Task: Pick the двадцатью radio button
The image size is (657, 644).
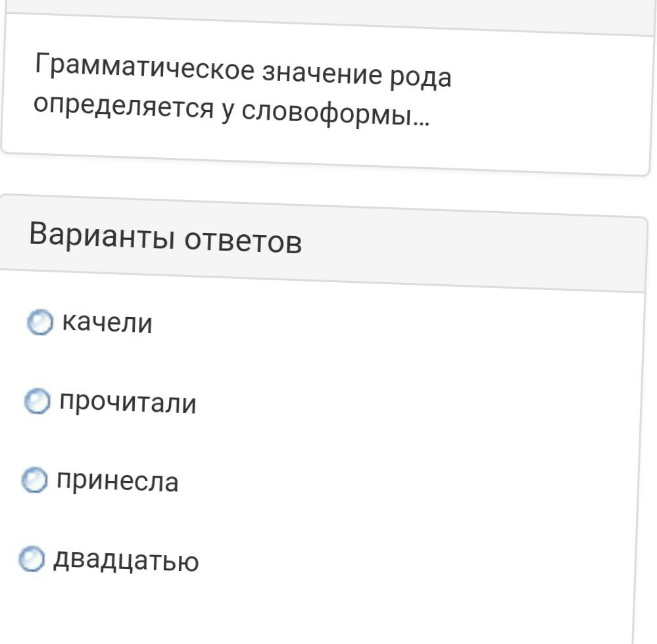Action: [32, 558]
